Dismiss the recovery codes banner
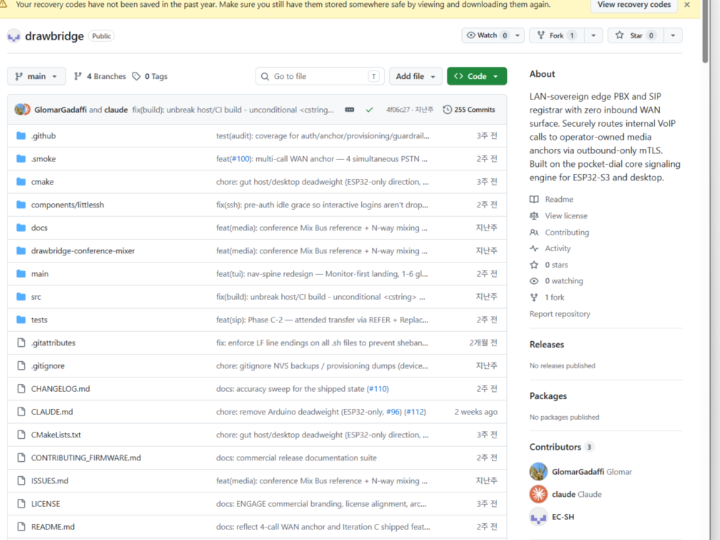 [x=687, y=5]
